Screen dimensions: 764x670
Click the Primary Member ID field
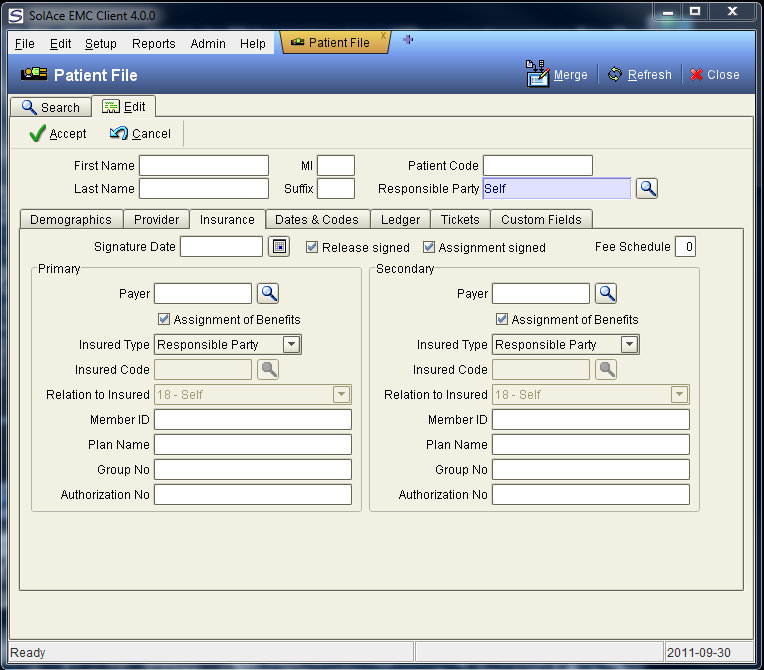253,420
